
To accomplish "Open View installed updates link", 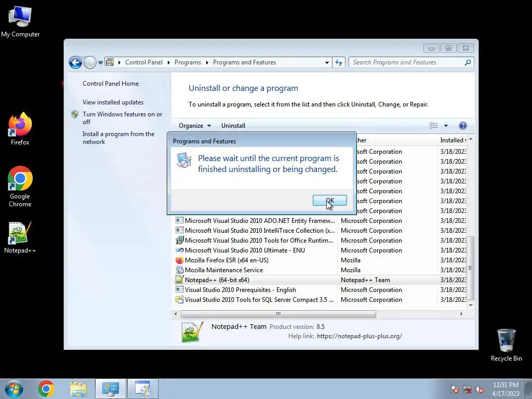I will pos(113,102).
